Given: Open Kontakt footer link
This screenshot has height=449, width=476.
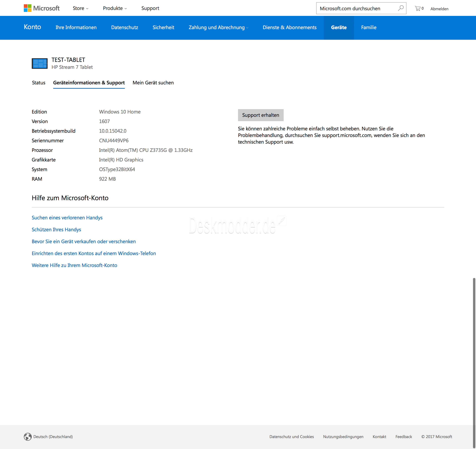Looking at the screenshot, I should click(x=379, y=437).
